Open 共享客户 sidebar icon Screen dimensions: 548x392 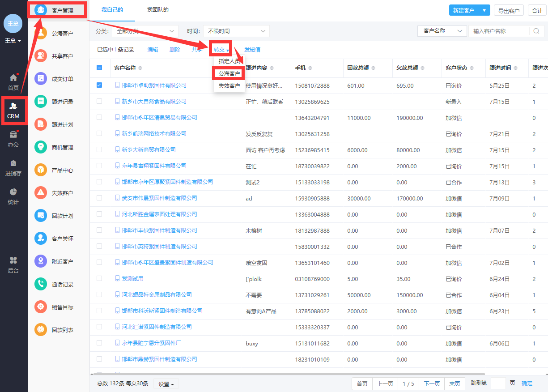point(41,56)
